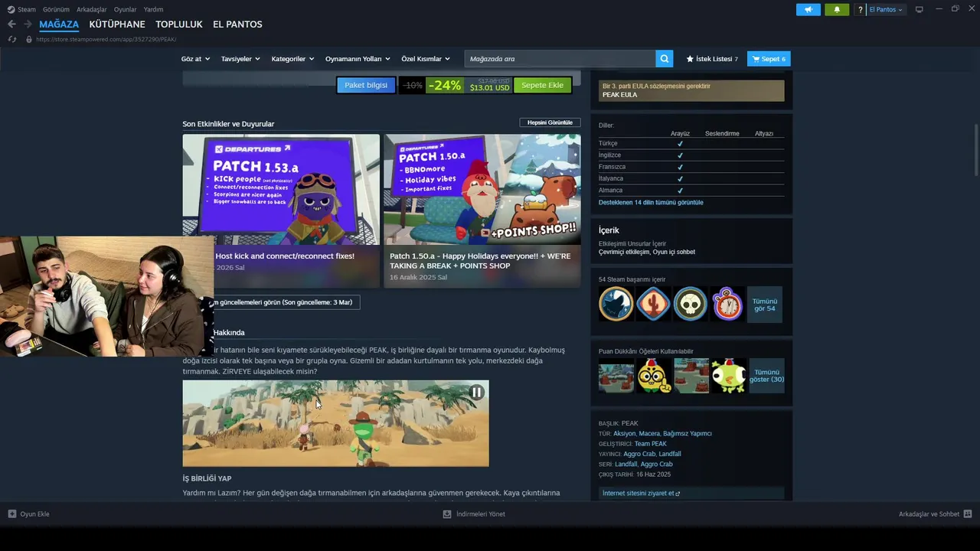
Task: Click the magnifier search button
Action: click(x=665, y=59)
